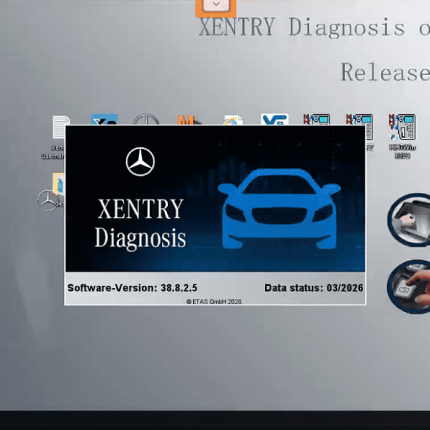The image size is (430, 430).
Task: Open the yellow folder icon on desktop
Action: (x=59, y=184)
